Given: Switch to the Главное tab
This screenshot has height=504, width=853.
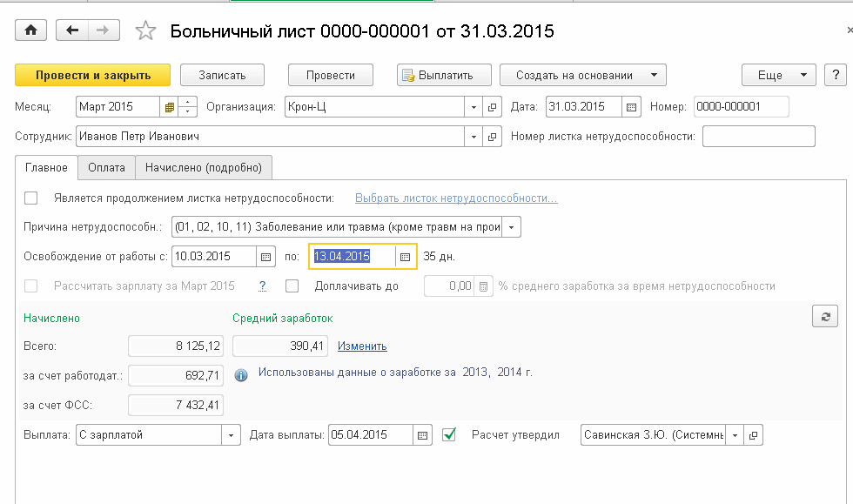Looking at the screenshot, I should pos(46,168).
